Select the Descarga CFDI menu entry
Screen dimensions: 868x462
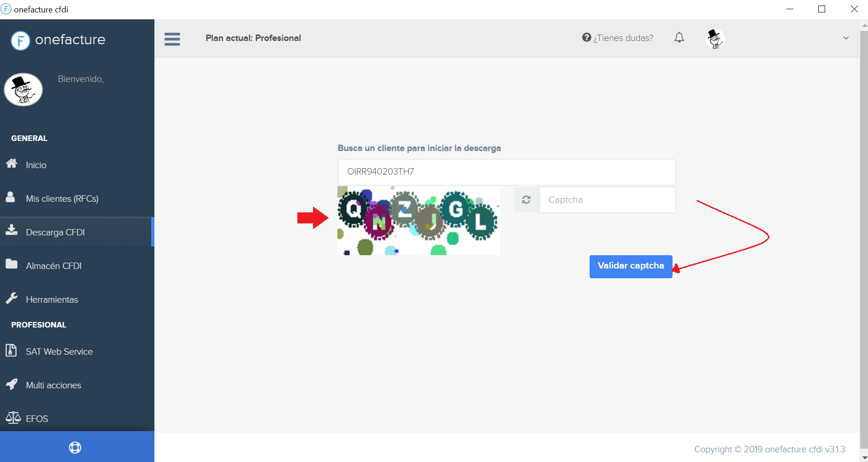click(55, 232)
